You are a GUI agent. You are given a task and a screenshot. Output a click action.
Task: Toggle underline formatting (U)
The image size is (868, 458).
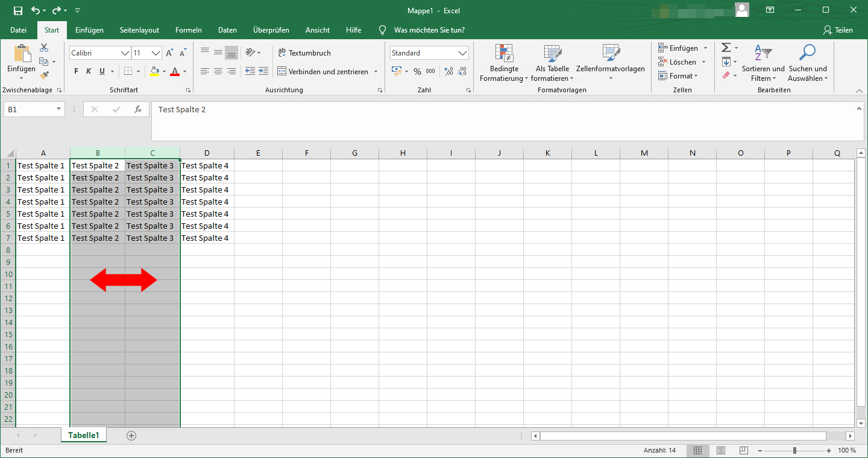tap(100, 71)
